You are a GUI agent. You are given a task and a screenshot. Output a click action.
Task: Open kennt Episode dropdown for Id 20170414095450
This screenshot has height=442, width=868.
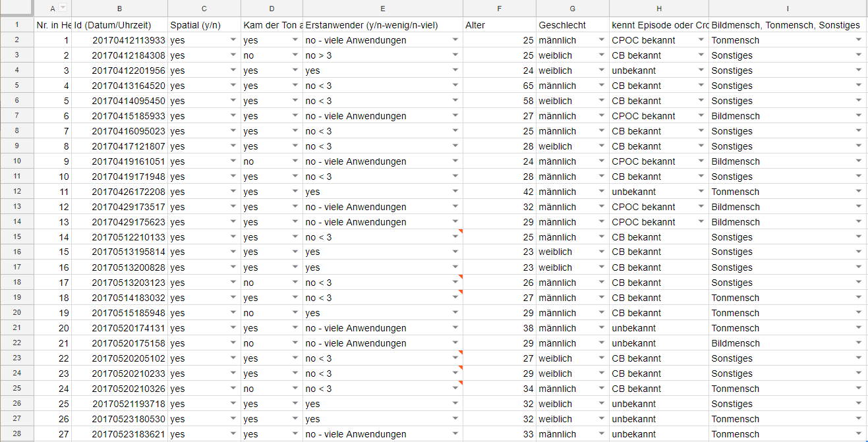point(701,101)
